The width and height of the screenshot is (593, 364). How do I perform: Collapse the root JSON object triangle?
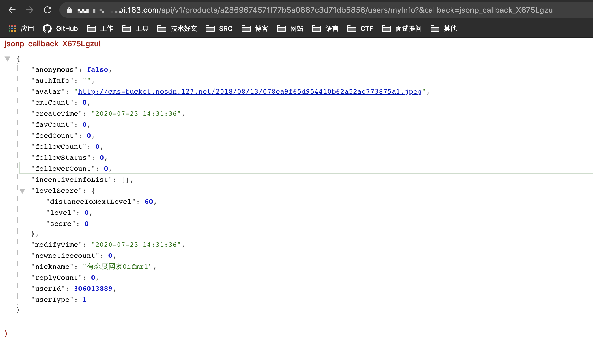click(x=7, y=59)
